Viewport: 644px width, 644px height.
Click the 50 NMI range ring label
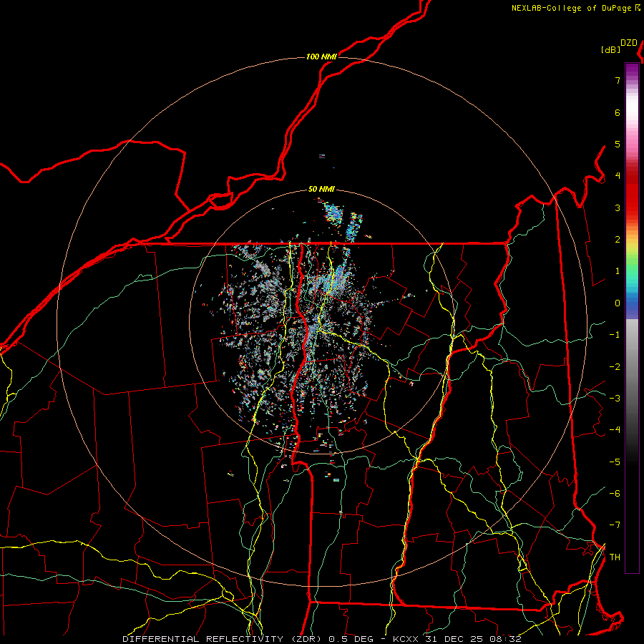(x=321, y=189)
